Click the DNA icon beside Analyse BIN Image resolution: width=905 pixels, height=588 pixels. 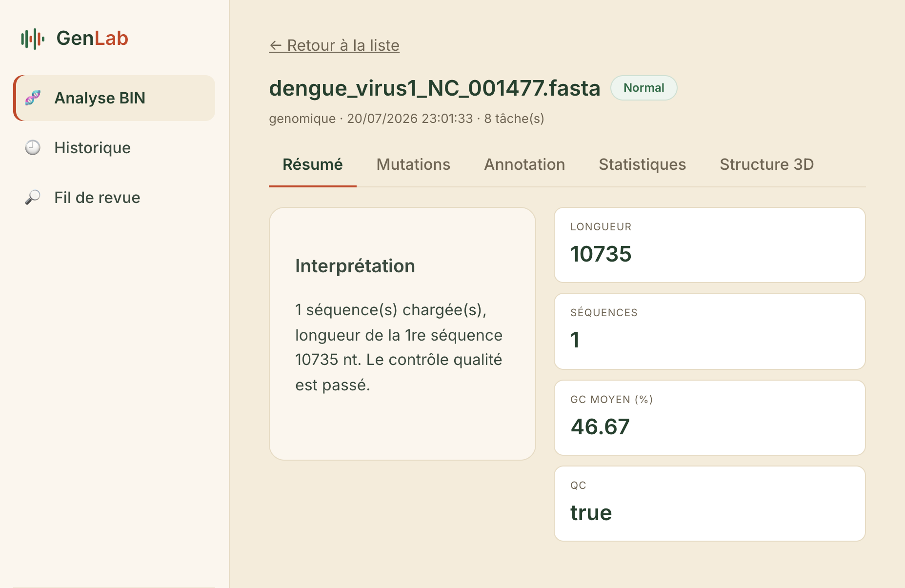33,98
